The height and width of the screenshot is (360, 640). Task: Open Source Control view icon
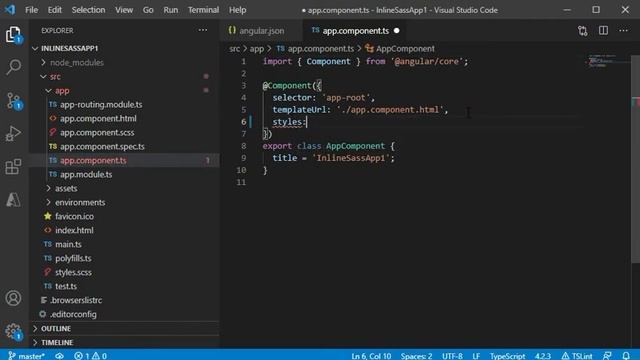tap(13, 100)
